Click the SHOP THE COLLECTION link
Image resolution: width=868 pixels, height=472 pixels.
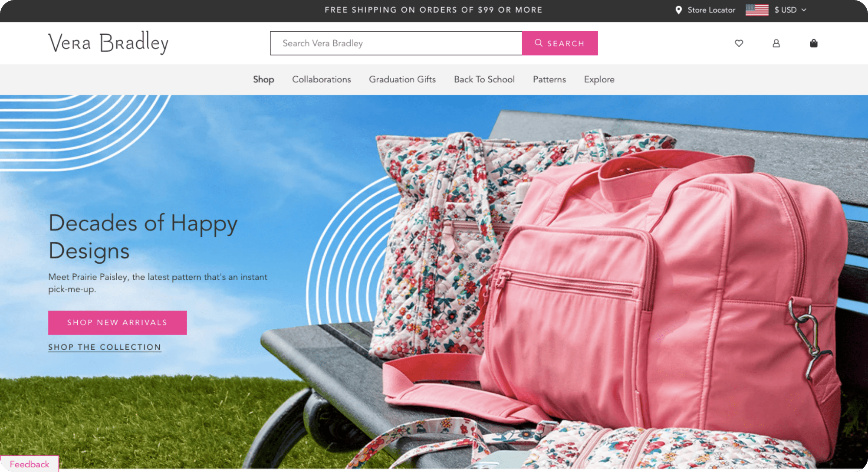pyautogui.click(x=105, y=347)
